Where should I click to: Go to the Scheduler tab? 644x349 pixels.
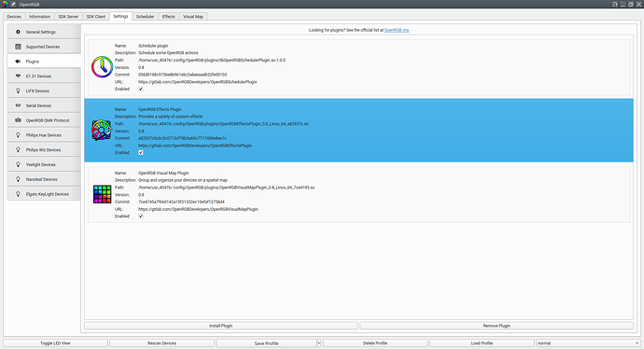145,17
